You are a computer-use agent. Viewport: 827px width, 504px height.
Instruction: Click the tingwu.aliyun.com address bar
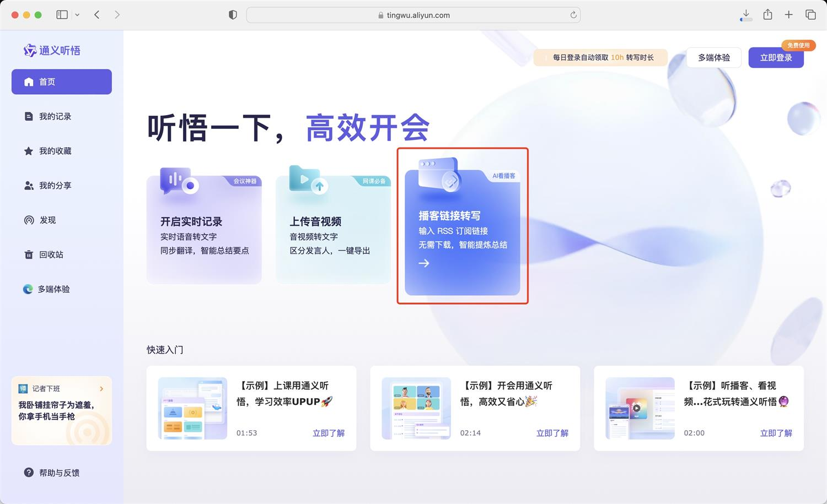413,15
